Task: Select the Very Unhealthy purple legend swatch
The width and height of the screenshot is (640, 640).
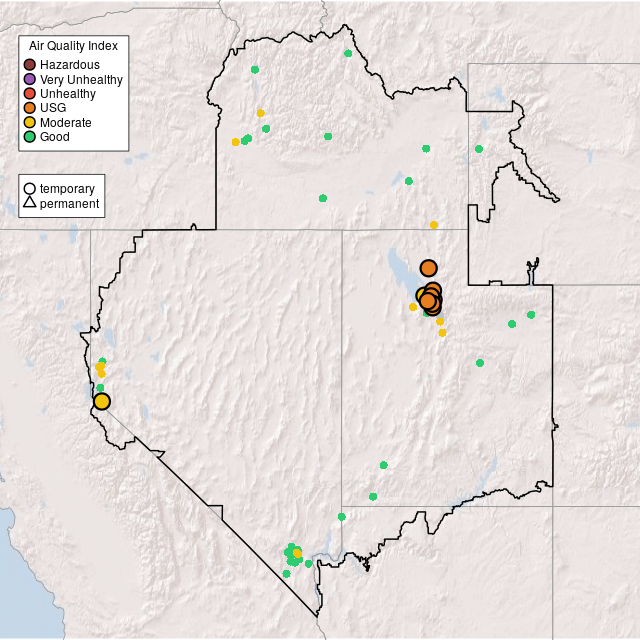Action: click(30, 79)
